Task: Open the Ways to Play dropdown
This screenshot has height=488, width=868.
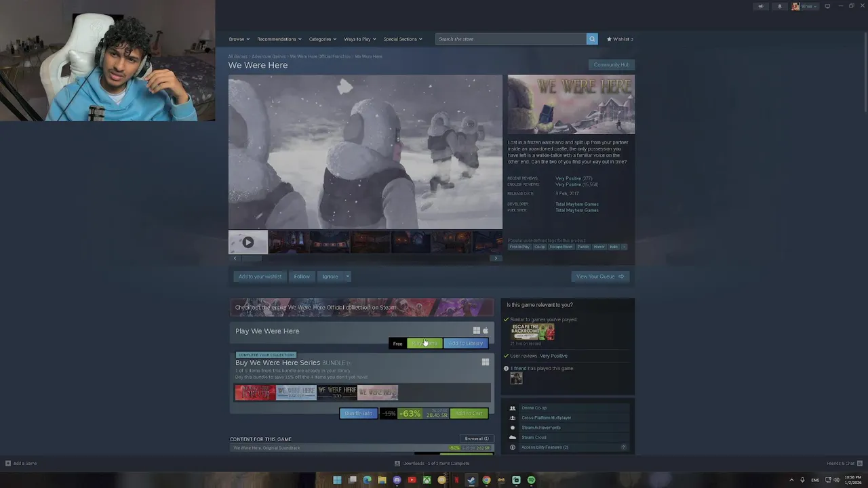Action: pyautogui.click(x=359, y=39)
